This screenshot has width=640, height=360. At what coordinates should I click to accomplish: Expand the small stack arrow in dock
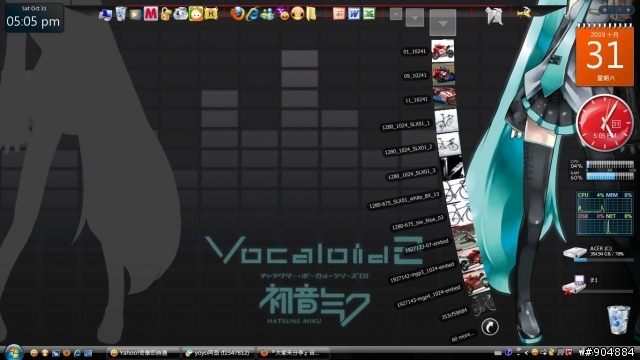(396, 14)
